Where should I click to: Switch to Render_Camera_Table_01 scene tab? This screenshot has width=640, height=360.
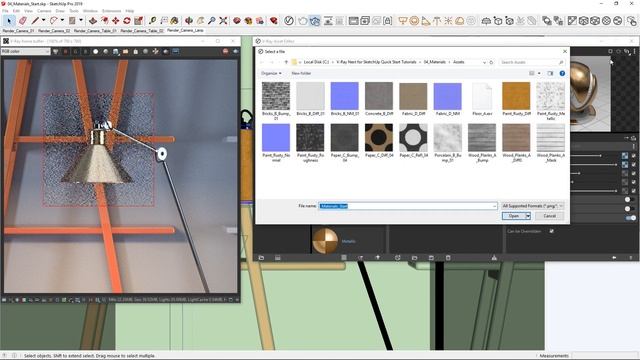pyautogui.click(x=95, y=31)
